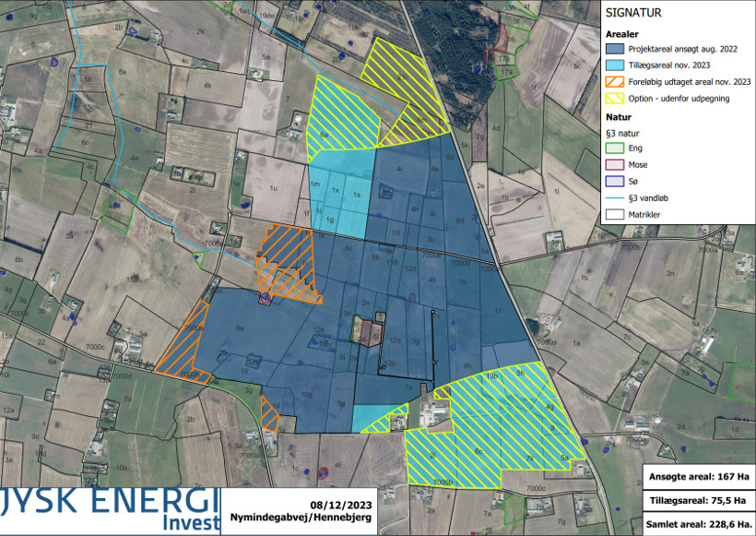Click the Samlet areal: 228,6 Ha box
Screen dimensions: 756x536
696,522
